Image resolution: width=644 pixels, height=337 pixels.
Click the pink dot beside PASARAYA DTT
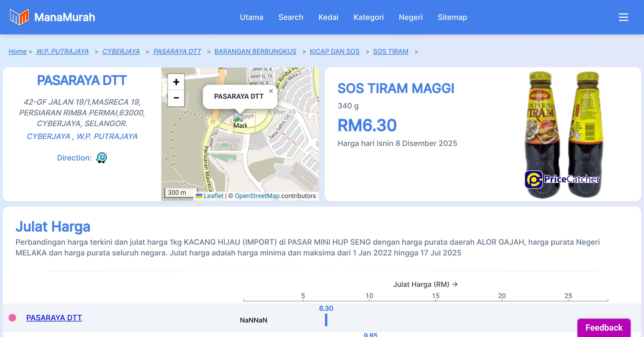(12, 318)
